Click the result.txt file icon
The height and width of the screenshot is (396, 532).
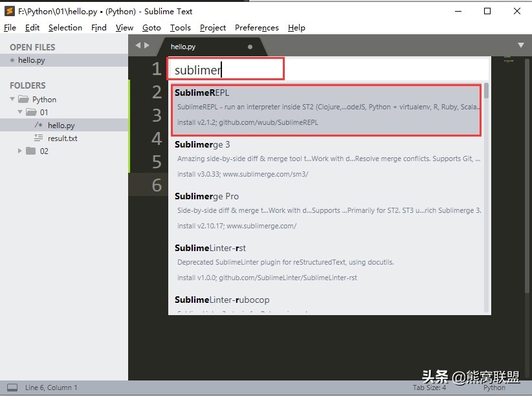(x=38, y=138)
